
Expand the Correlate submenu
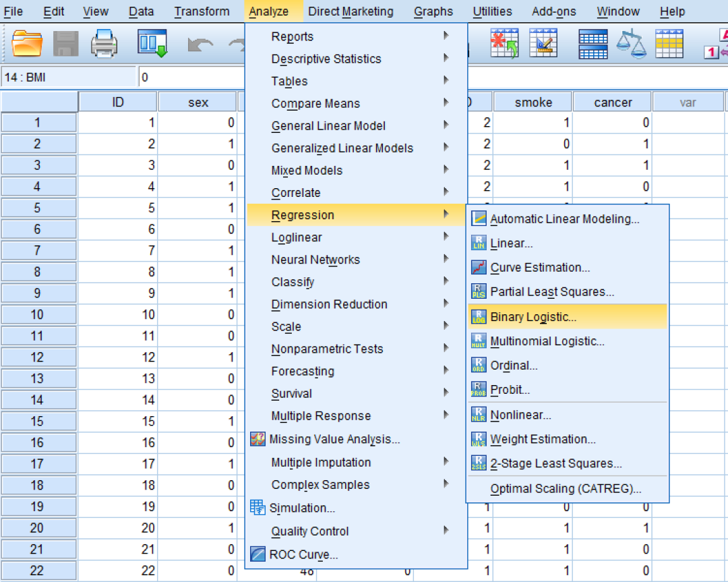pos(356,192)
